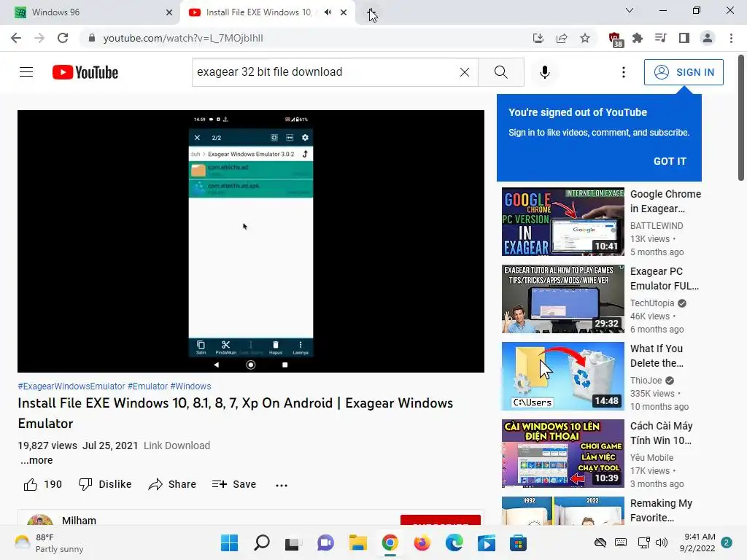Open the Chrome profile avatar

pos(708,38)
